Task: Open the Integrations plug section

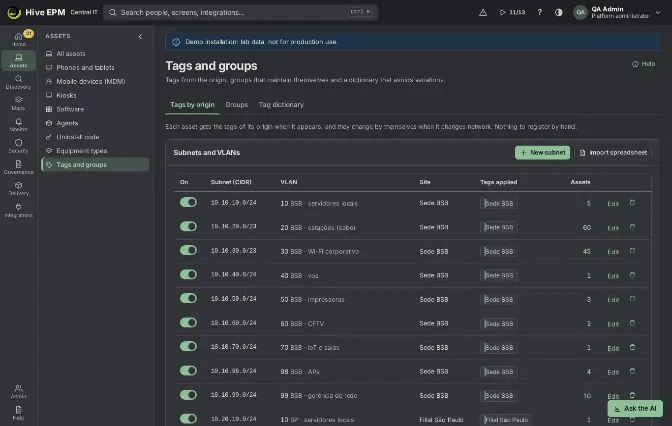Action: (x=18, y=210)
